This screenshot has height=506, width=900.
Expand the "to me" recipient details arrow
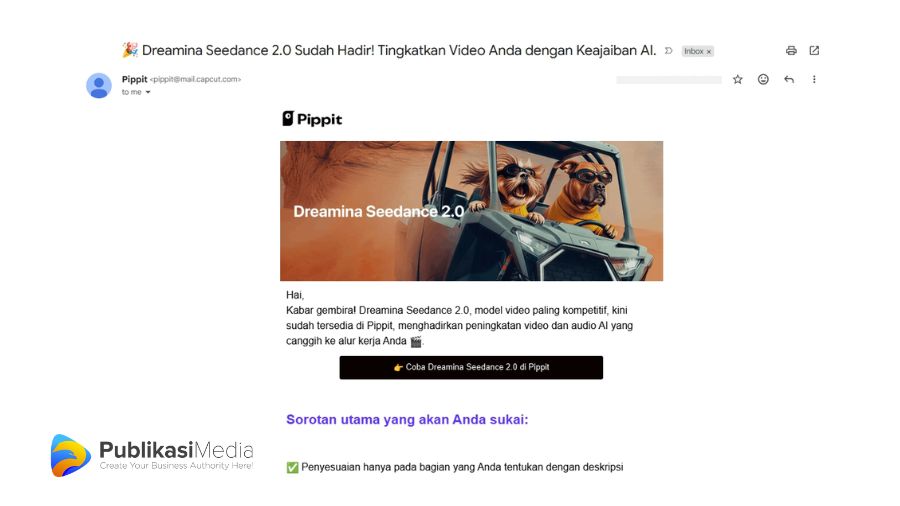(x=148, y=92)
